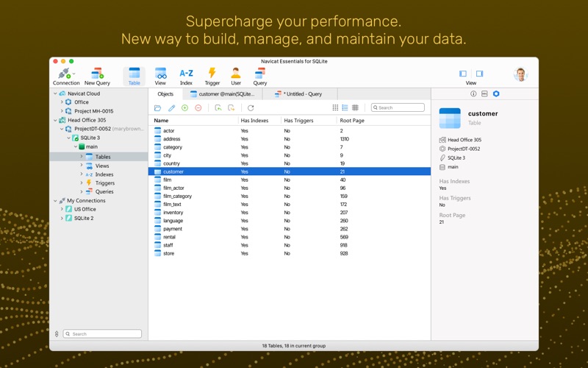Switch to the Objects tab

(x=165, y=94)
